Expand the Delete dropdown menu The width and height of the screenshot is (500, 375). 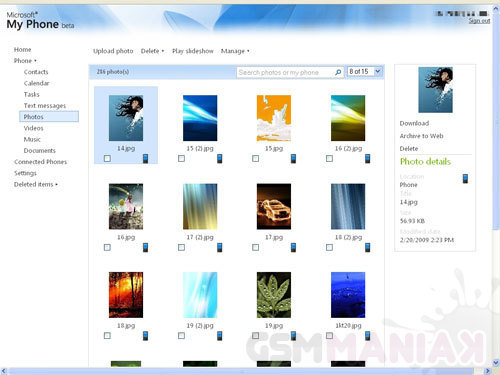(152, 51)
